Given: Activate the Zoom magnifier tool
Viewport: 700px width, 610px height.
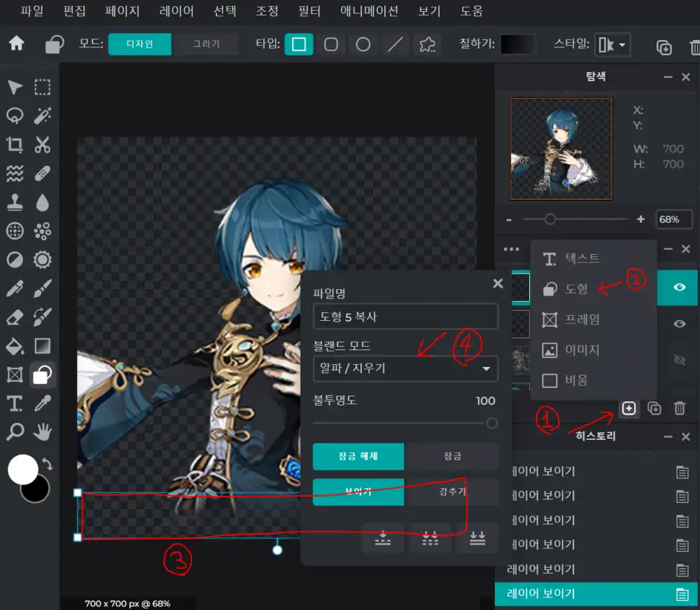Looking at the screenshot, I should [x=14, y=431].
